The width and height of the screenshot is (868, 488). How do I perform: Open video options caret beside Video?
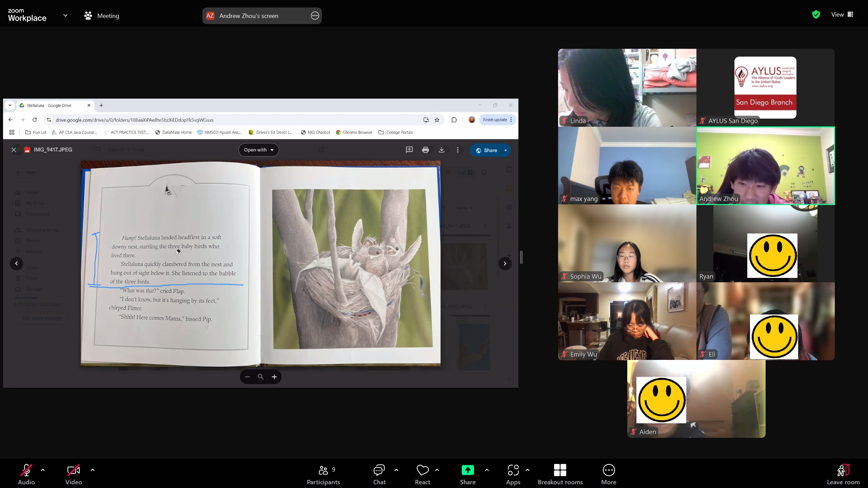tap(93, 470)
